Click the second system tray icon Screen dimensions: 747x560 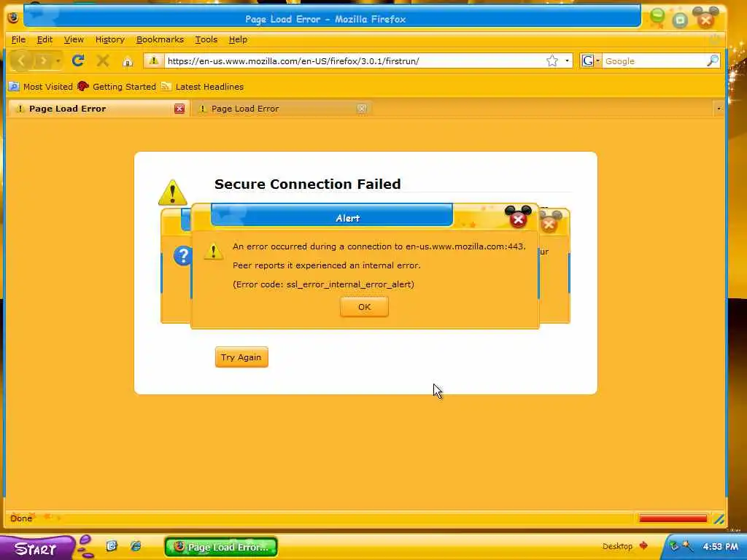point(687,546)
